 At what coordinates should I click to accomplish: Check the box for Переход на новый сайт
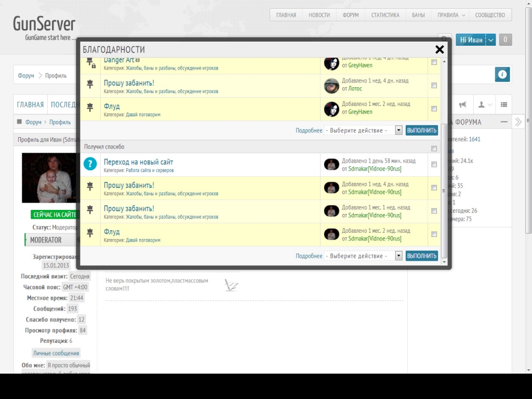pos(434,164)
